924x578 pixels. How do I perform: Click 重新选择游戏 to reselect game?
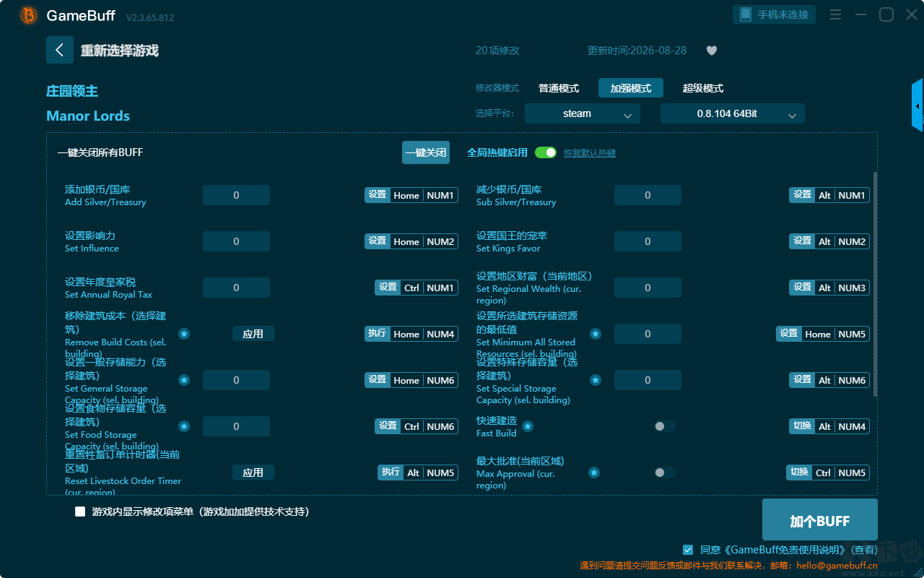pos(120,51)
